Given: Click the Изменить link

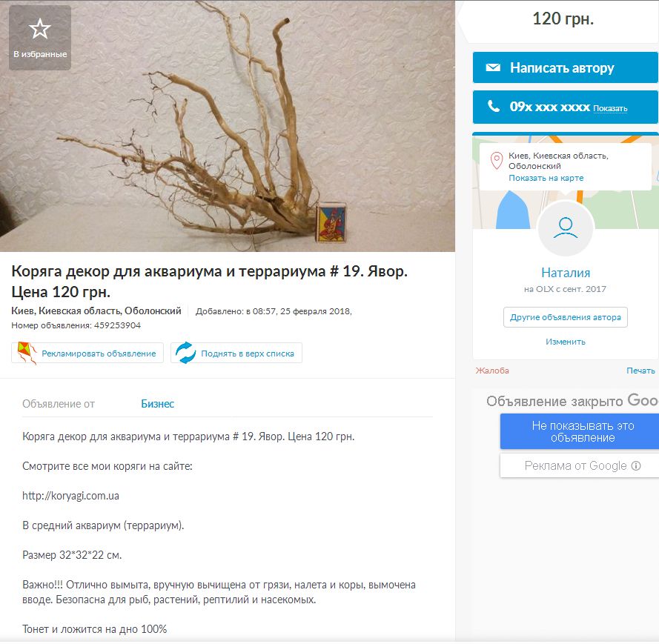Looking at the screenshot, I should 566,342.
